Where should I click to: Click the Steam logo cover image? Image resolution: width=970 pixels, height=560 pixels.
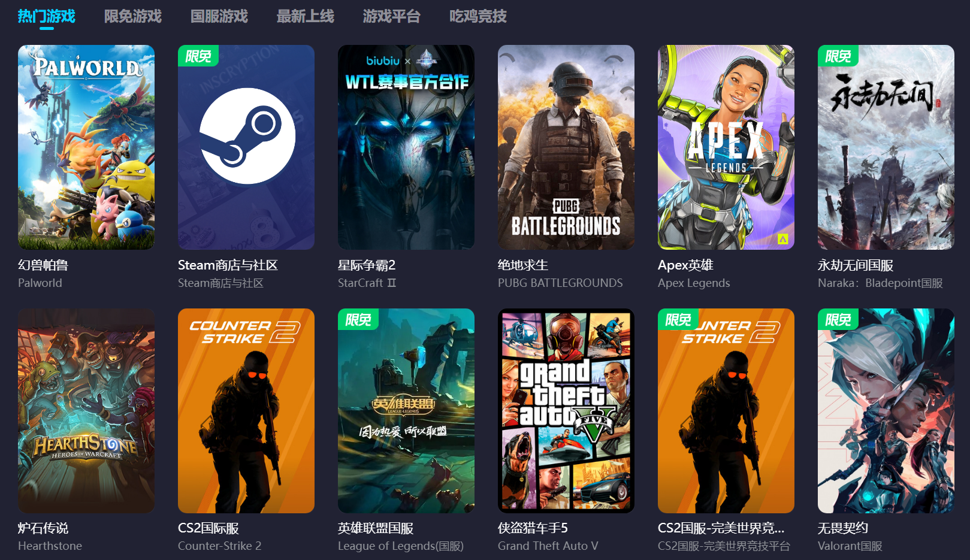(x=246, y=147)
